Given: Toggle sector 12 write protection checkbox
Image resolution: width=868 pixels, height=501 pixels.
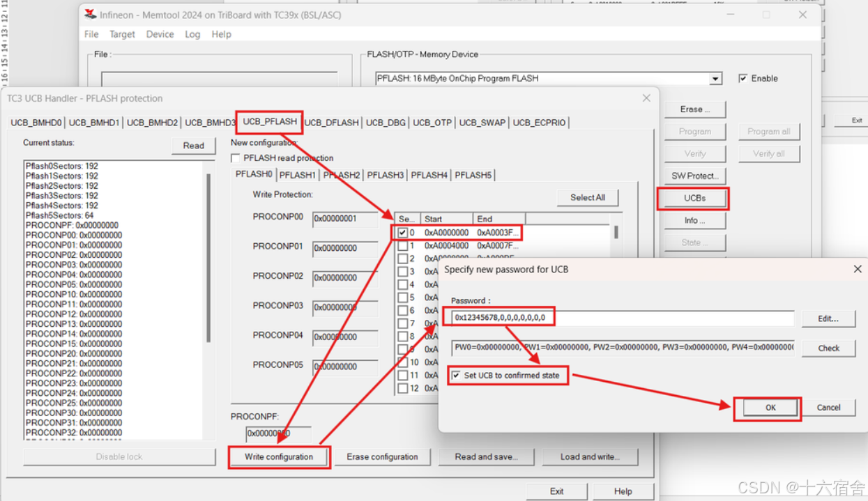Looking at the screenshot, I should pos(402,388).
